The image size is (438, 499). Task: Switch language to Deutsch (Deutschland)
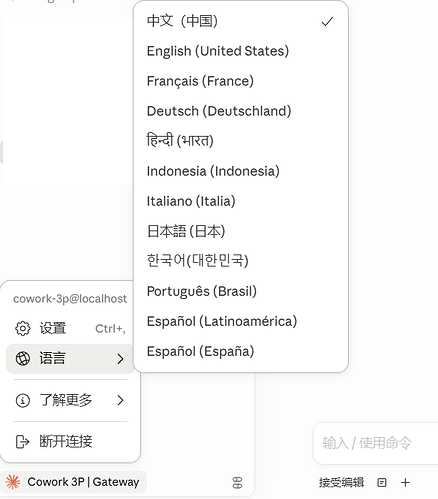point(241,111)
